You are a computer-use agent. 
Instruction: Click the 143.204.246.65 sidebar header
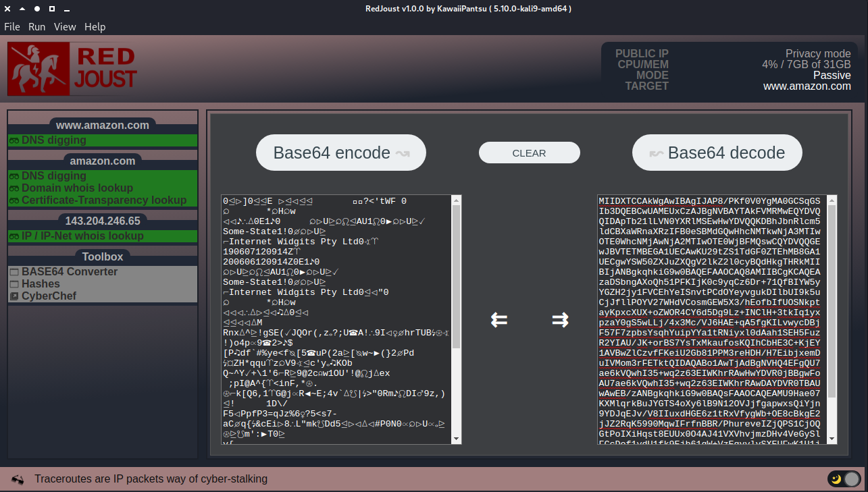click(103, 221)
